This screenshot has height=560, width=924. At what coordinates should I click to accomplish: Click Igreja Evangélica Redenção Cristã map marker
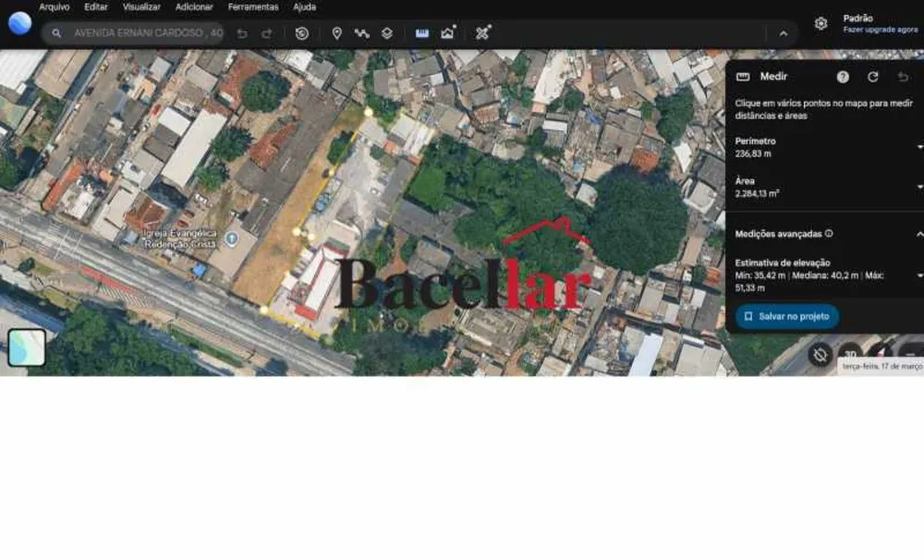232,238
